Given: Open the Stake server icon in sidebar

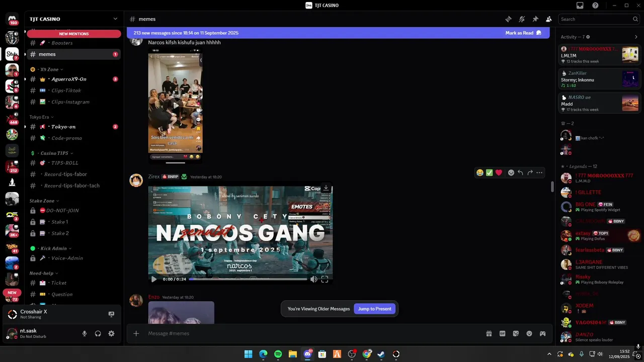Looking at the screenshot, I should (x=12, y=54).
